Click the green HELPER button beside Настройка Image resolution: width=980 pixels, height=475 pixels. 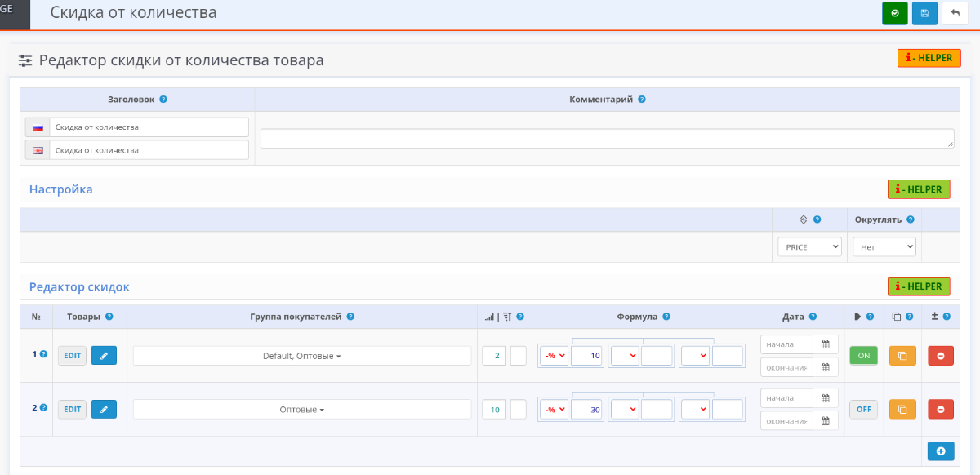pyautogui.click(x=919, y=189)
